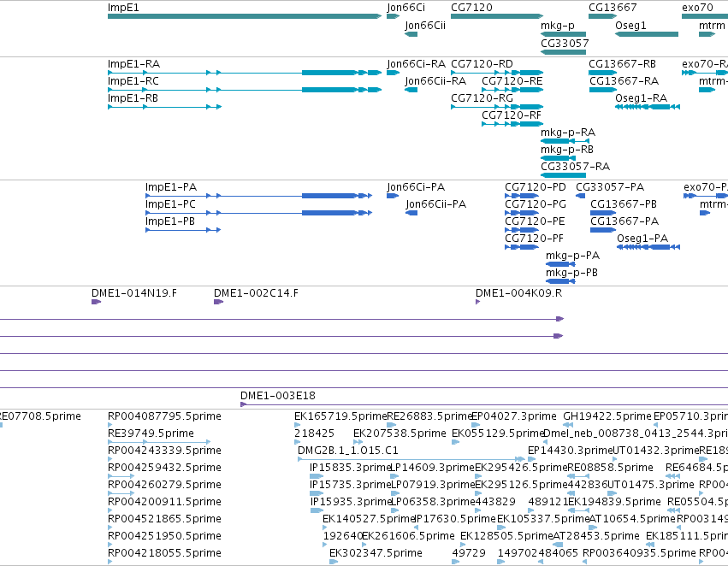
Task: Open protein CG7120-PG
Action: coord(522,213)
